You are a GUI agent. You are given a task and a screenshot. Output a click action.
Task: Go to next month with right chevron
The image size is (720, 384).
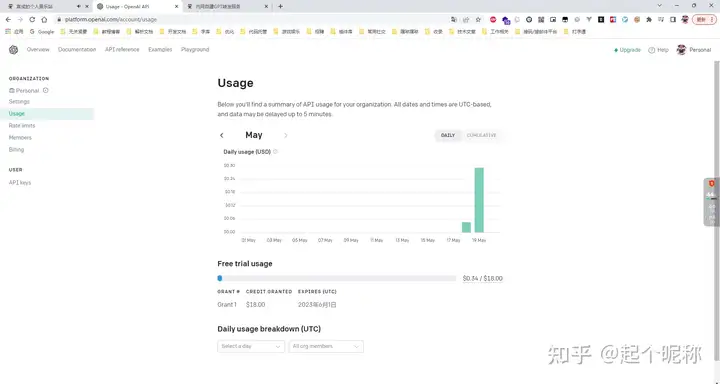tap(286, 136)
